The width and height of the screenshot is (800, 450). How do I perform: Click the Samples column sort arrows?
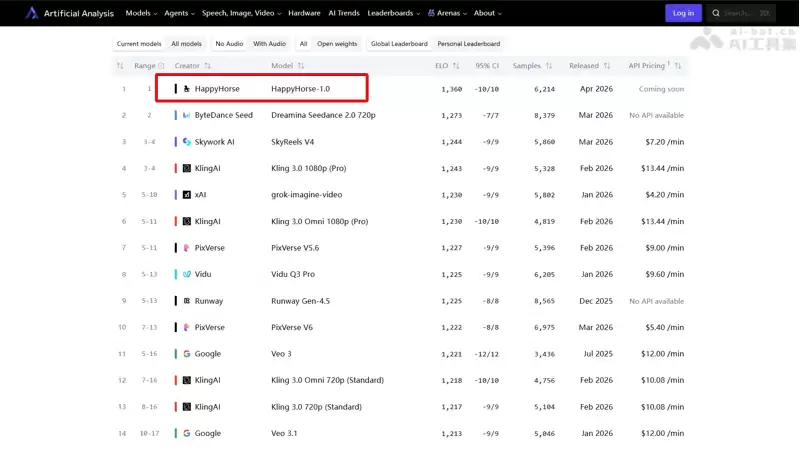click(x=548, y=66)
